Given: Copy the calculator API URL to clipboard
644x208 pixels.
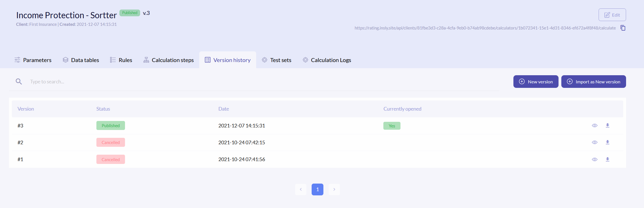Looking at the screenshot, I should tap(623, 28).
